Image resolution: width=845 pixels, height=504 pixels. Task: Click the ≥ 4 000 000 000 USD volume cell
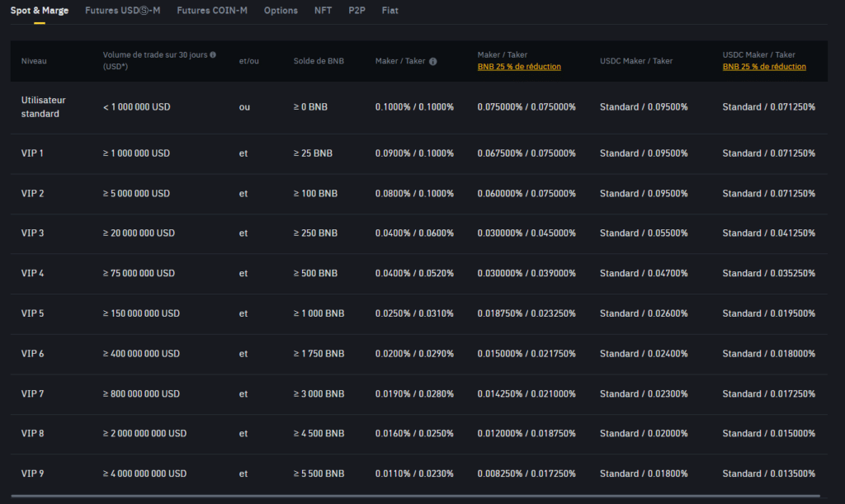pos(144,473)
